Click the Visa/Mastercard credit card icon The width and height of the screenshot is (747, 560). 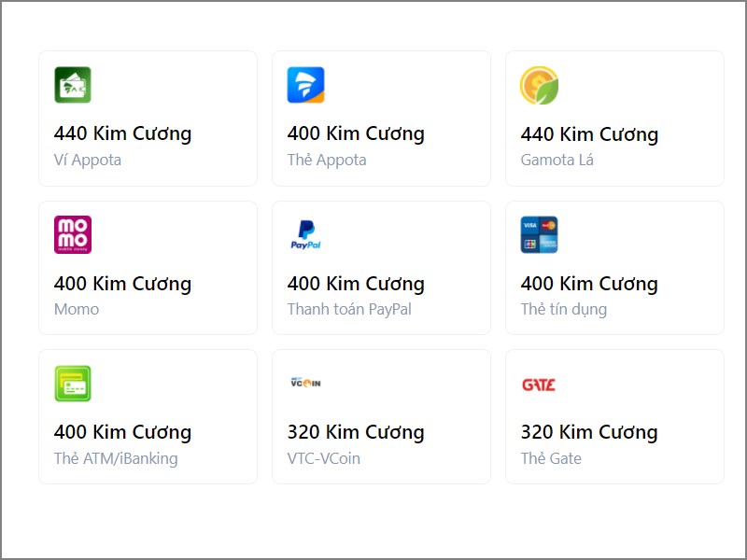[x=539, y=235]
